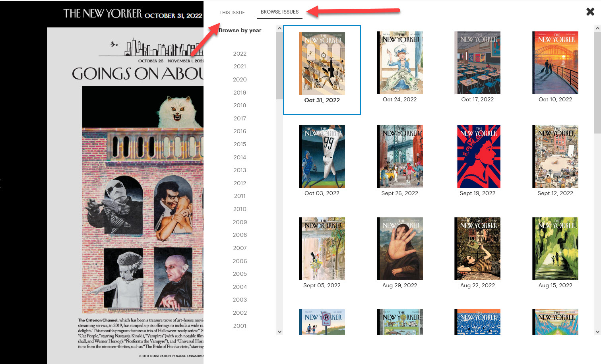601x364 pixels.
Task: Select year 2022 in Browse by year
Action: (x=240, y=54)
